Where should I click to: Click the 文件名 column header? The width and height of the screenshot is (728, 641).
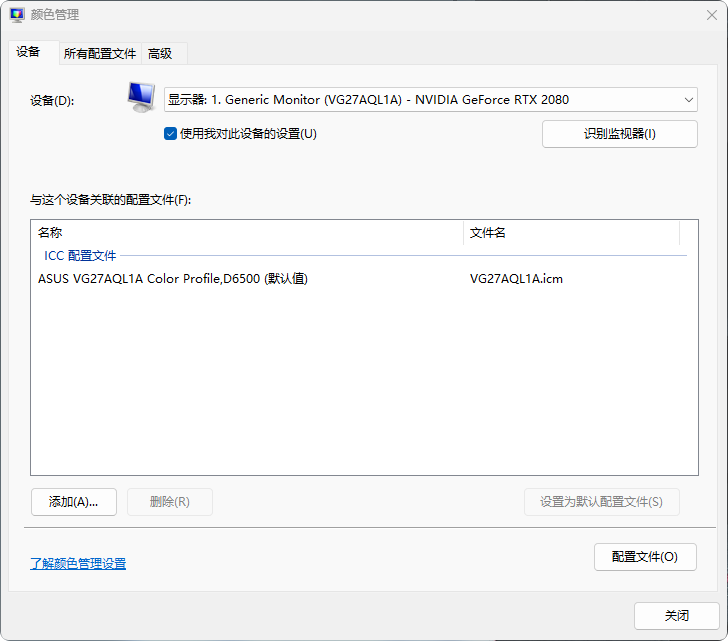pyautogui.click(x=572, y=233)
